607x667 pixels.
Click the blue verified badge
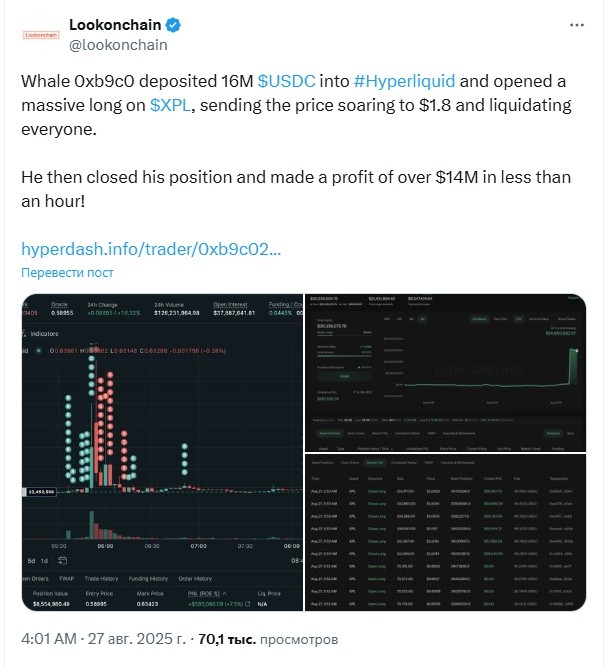[173, 25]
